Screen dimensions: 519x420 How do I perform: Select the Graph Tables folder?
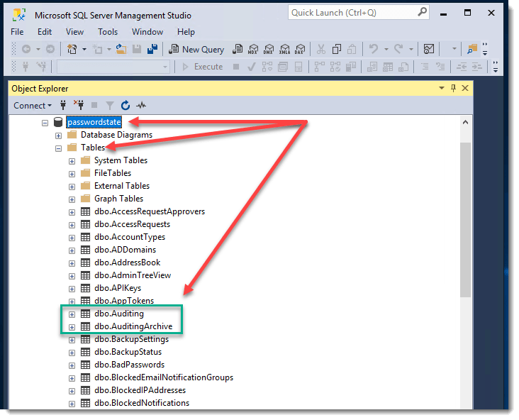[118, 199]
